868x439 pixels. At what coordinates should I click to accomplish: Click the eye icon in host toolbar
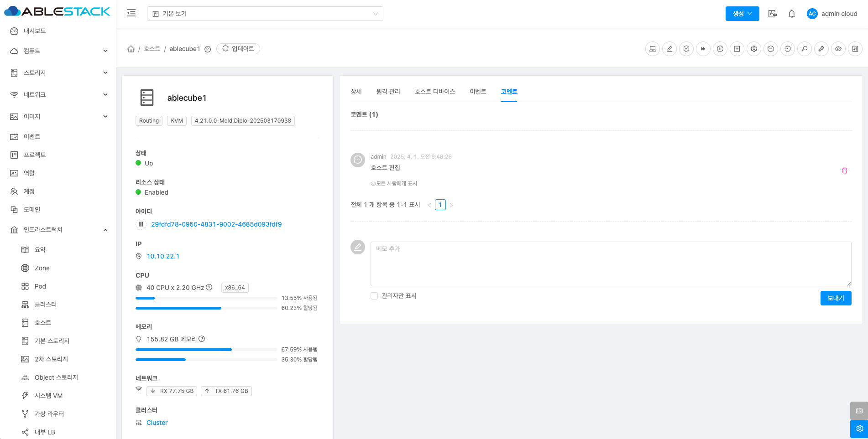[x=838, y=49]
